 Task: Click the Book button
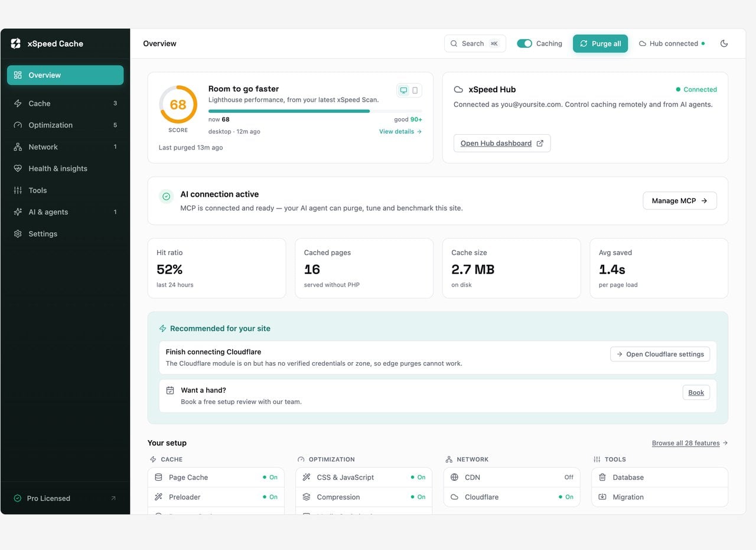[696, 392]
